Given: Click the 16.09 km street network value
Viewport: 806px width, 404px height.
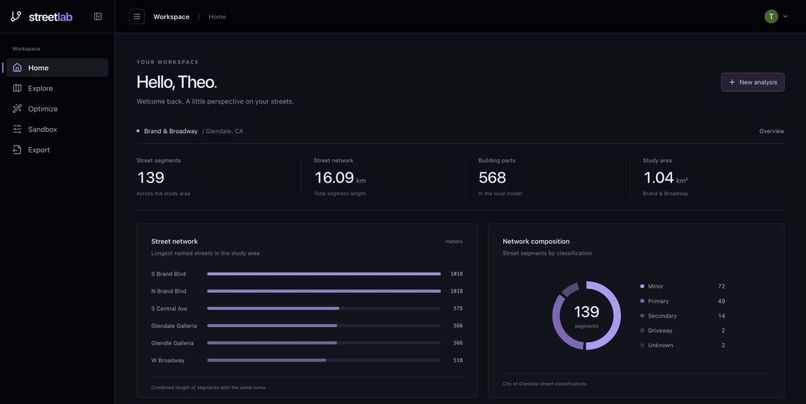Looking at the screenshot, I should 340,178.
